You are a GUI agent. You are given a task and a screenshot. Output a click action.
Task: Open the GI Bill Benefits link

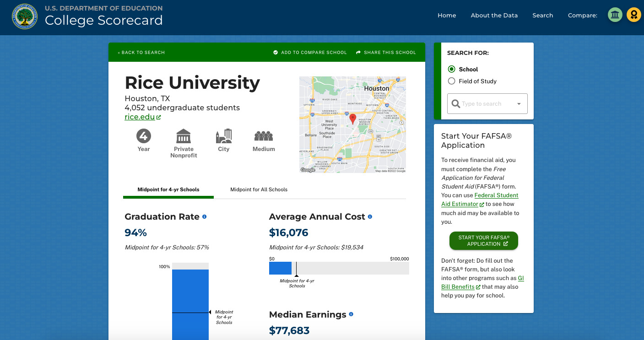[x=482, y=282]
